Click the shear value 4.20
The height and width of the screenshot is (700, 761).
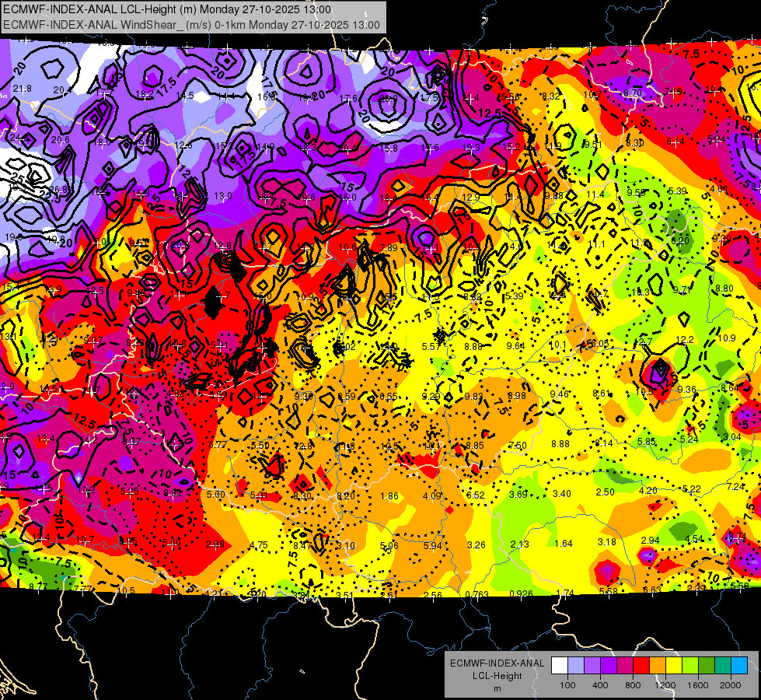click(x=648, y=491)
